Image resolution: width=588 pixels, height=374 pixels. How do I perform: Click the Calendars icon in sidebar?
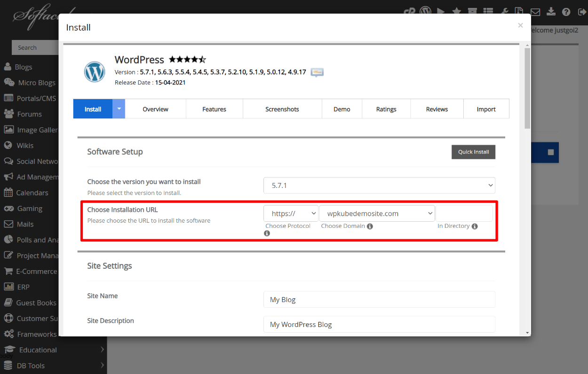click(x=8, y=192)
